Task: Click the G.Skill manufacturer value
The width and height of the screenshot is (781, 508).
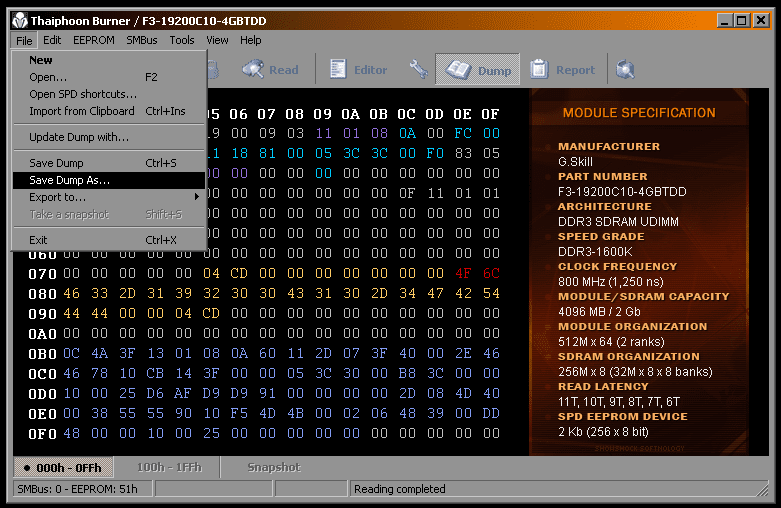Action: (x=575, y=162)
